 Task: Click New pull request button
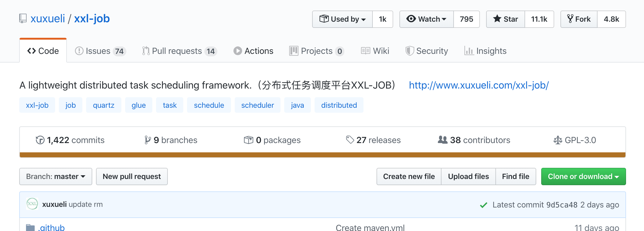(132, 177)
